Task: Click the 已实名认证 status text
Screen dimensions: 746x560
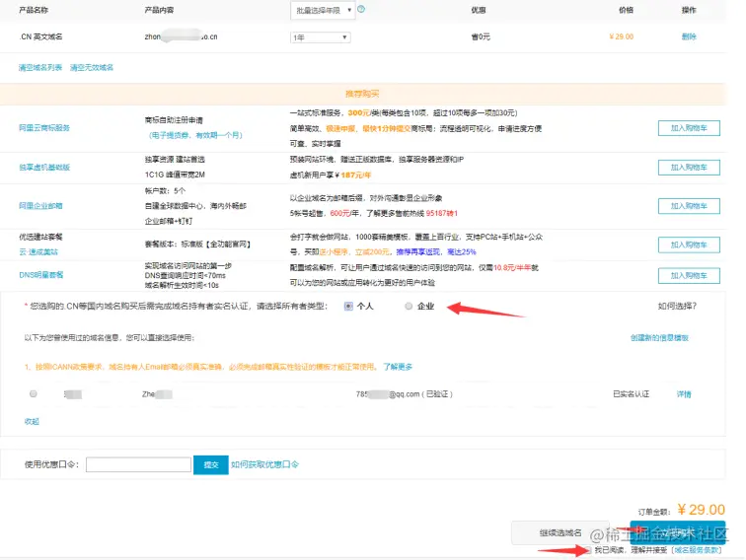Action: point(631,394)
